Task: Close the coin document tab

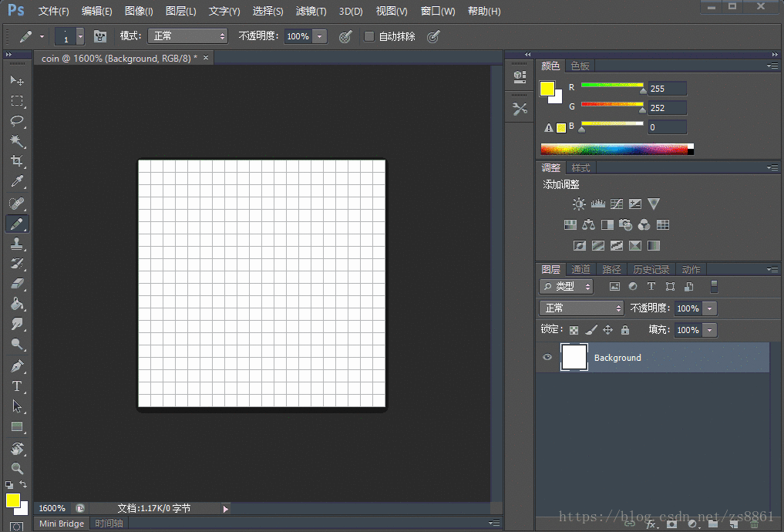Action: pyautogui.click(x=206, y=58)
